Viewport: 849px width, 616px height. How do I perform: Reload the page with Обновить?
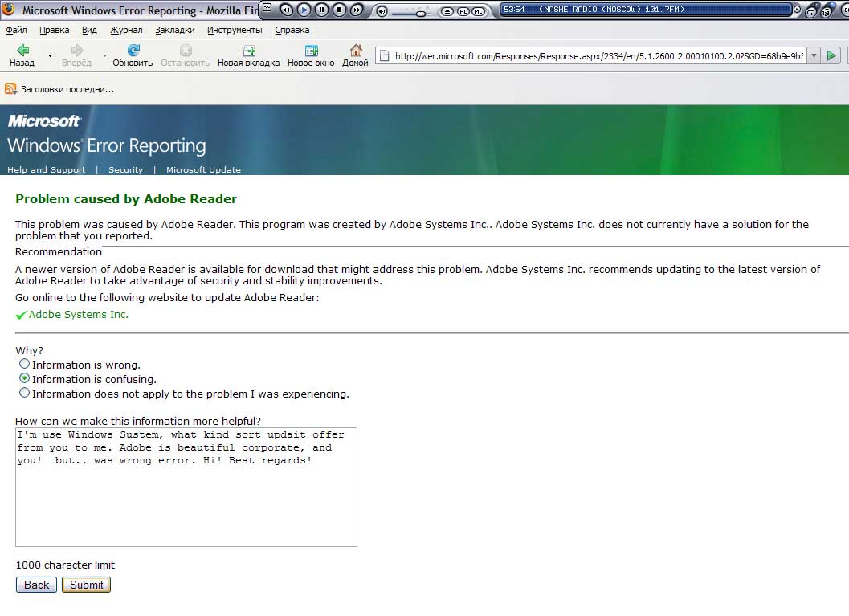[x=133, y=55]
